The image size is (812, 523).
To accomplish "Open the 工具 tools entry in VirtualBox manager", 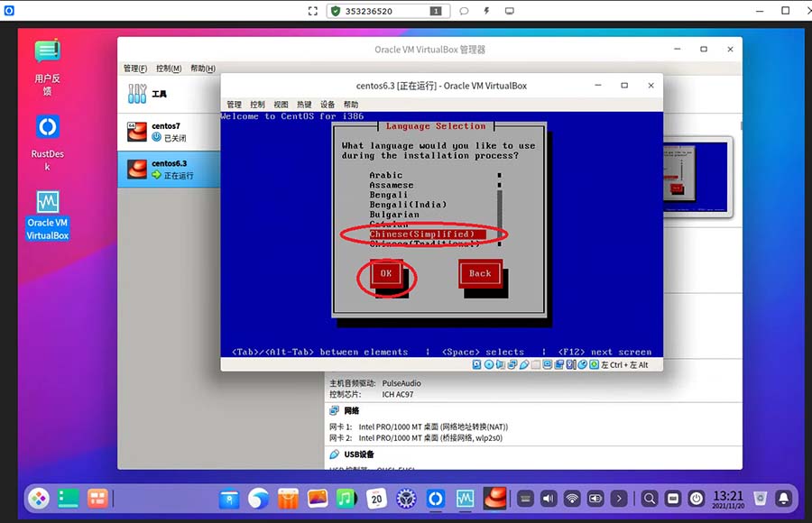I will click(169, 95).
